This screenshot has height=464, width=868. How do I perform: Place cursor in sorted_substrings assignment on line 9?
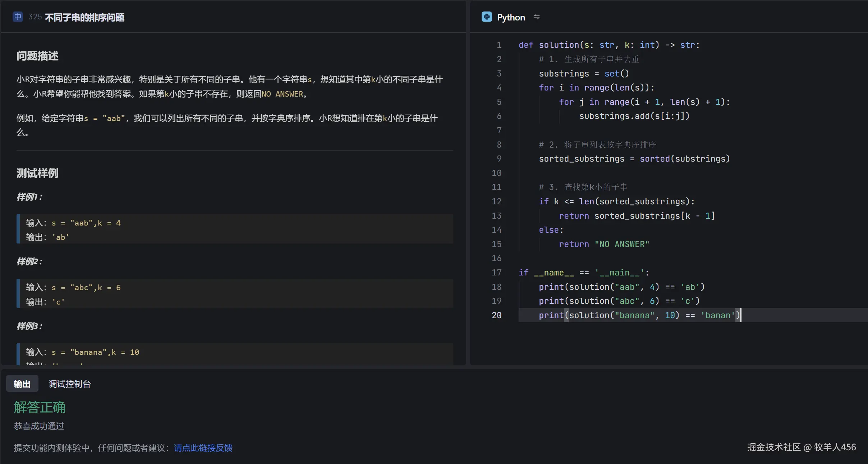pyautogui.click(x=634, y=159)
